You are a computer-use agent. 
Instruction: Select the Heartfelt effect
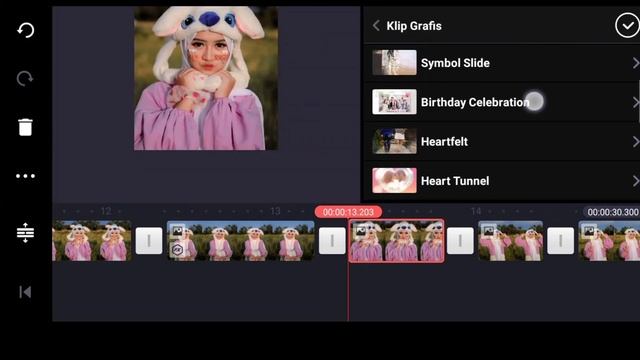(502, 142)
